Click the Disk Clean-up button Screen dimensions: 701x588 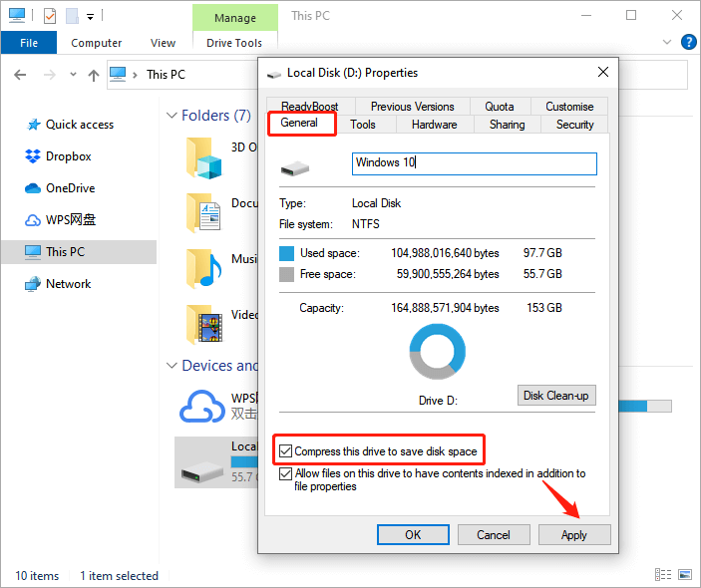point(556,396)
